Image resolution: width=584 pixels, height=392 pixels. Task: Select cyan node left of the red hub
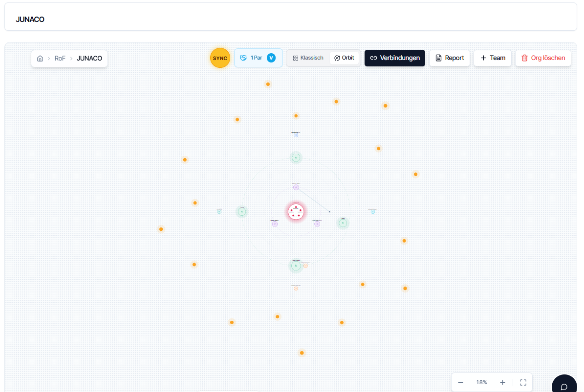(x=219, y=211)
